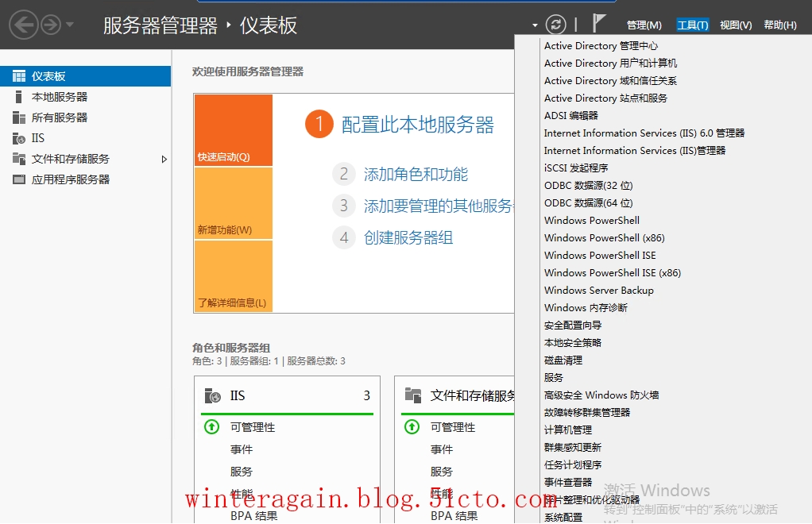Click the 本地服务器 sidebar icon
The image size is (812, 524).
click(18, 97)
